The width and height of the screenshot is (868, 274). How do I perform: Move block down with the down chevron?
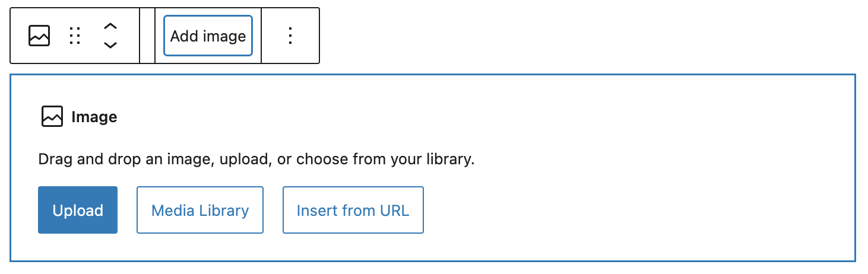pos(110,45)
